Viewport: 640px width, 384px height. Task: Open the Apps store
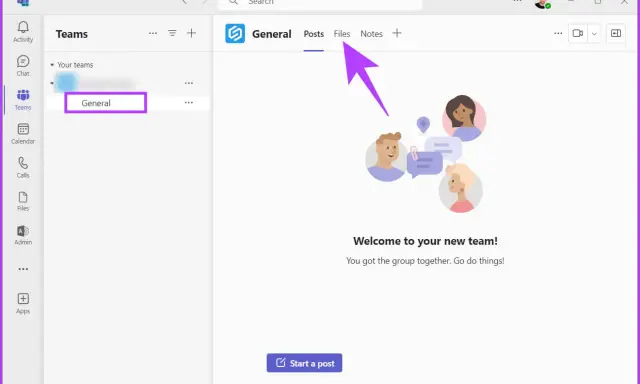click(23, 303)
